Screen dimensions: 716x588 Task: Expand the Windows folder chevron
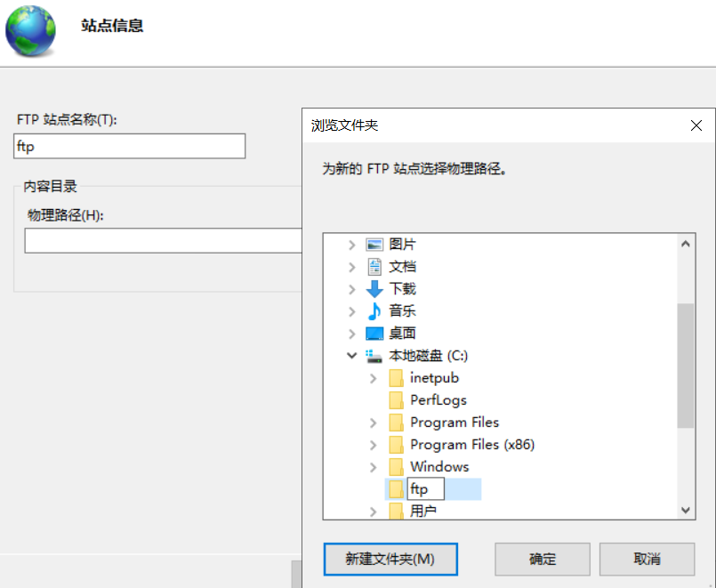coord(374,467)
